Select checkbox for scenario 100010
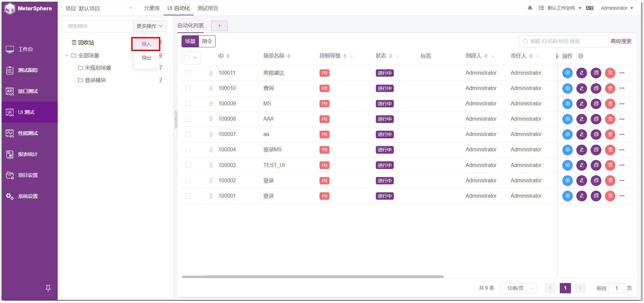 click(188, 88)
